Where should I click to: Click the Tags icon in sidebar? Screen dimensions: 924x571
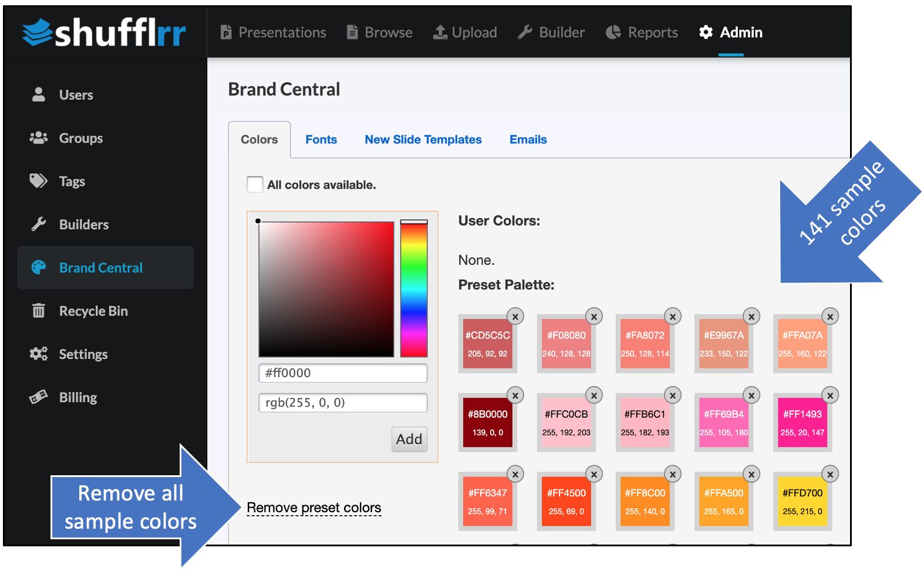click(x=39, y=181)
